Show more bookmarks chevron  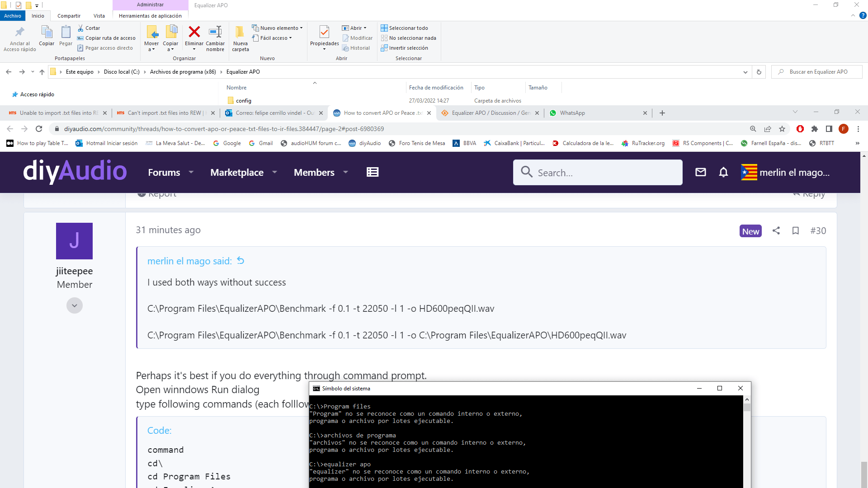pyautogui.click(x=858, y=143)
